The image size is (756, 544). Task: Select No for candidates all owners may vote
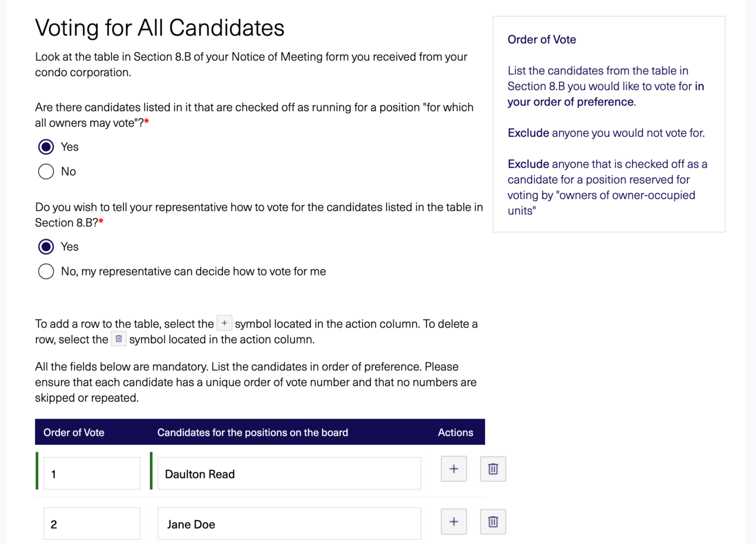coord(46,171)
